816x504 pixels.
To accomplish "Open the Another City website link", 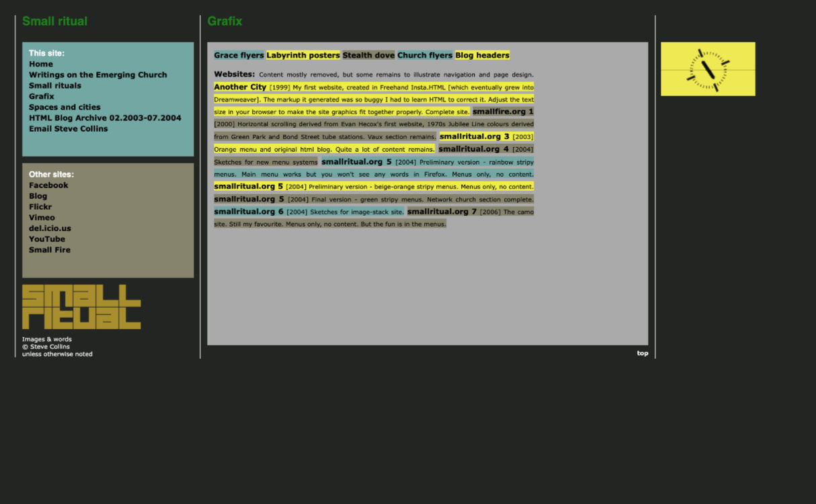I will [x=240, y=87].
